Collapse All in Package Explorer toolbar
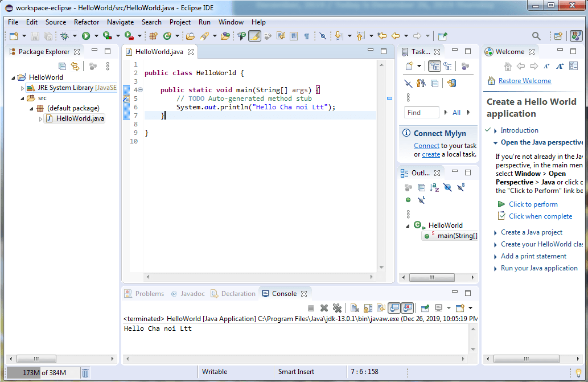The width and height of the screenshot is (588, 382). point(62,67)
